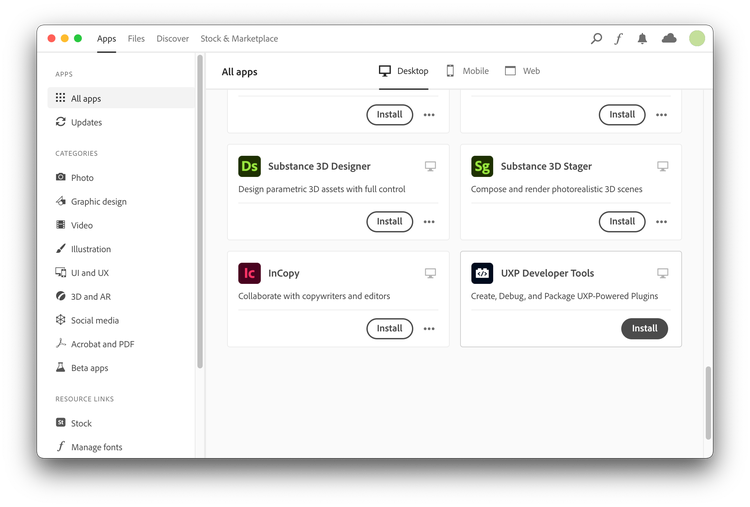Install Substance 3D Designer
750x507 pixels.
coord(390,221)
